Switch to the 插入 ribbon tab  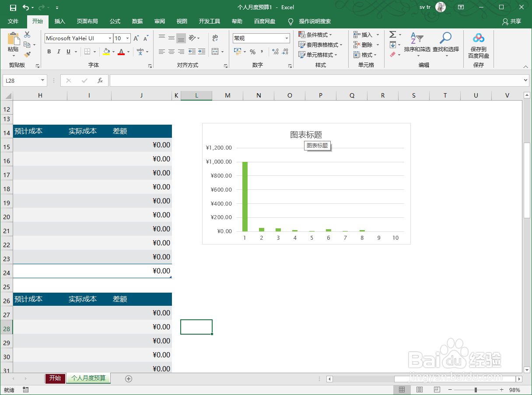point(59,21)
